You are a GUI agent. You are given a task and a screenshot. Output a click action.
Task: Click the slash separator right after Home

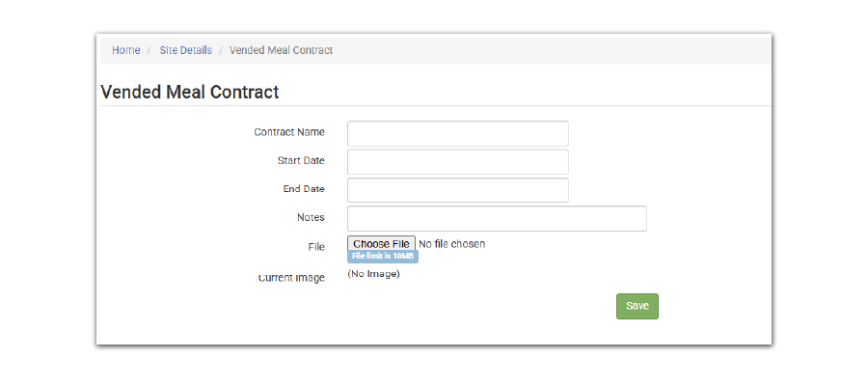149,50
